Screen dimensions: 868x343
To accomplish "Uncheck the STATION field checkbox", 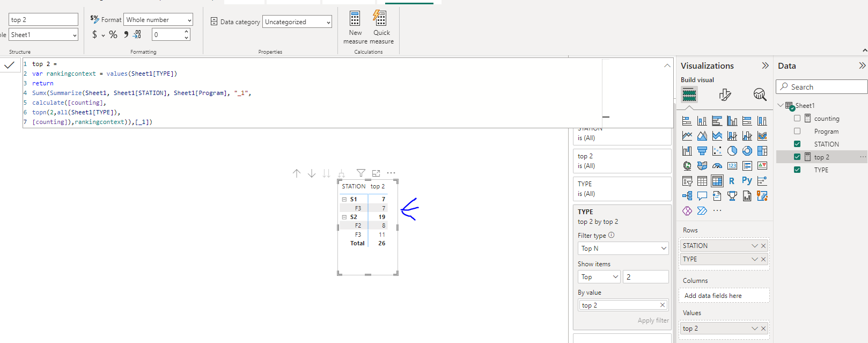I will pyautogui.click(x=797, y=144).
